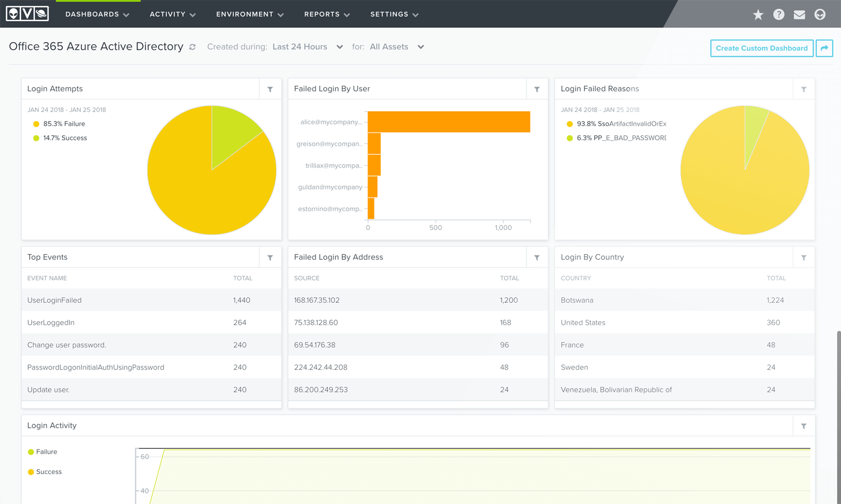Image resolution: width=841 pixels, height=504 pixels.
Task: Open the Reports menu
Action: [x=327, y=14]
